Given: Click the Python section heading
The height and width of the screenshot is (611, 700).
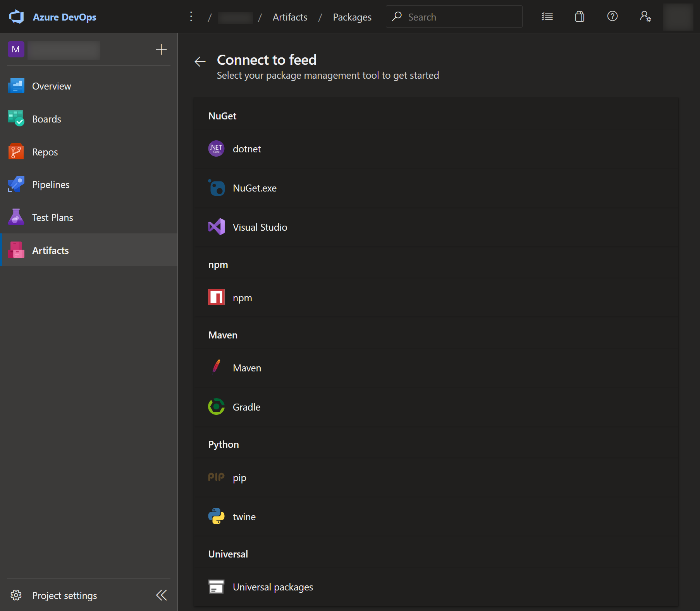Looking at the screenshot, I should (224, 445).
